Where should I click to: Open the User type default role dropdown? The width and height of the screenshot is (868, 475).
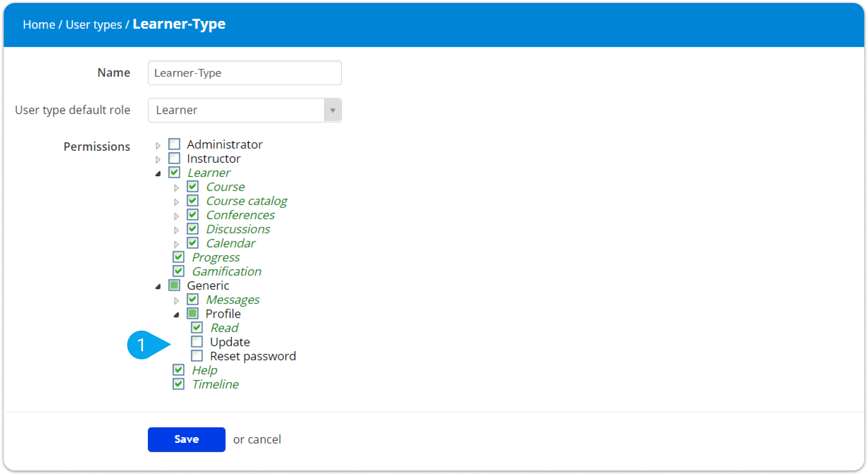332,110
